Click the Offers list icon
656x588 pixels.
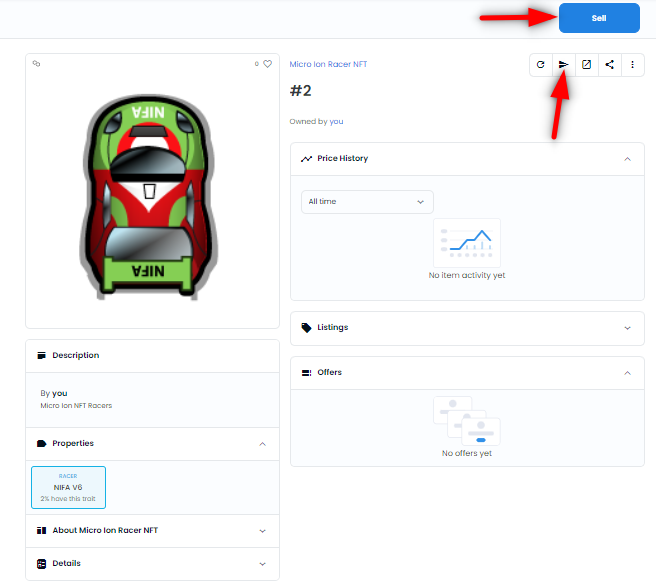click(307, 373)
